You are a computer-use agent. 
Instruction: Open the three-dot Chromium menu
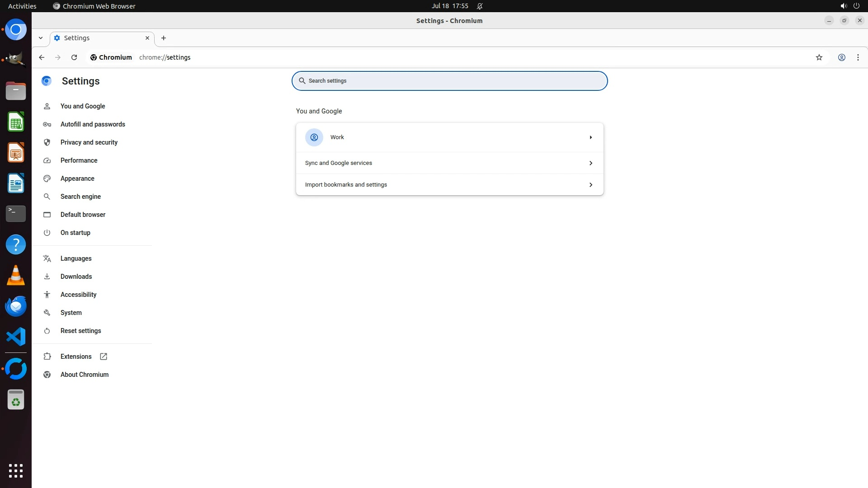(858, 57)
